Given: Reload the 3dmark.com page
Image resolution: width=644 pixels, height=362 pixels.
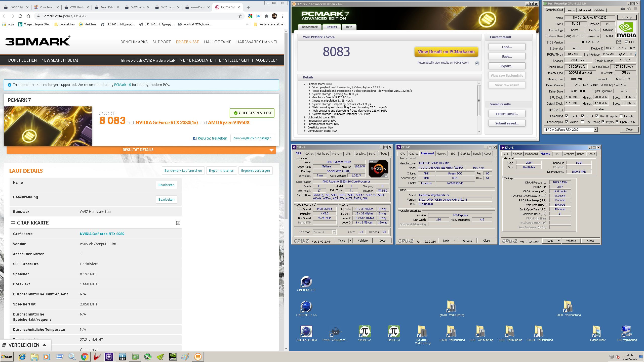Looking at the screenshot, I should [20, 16].
